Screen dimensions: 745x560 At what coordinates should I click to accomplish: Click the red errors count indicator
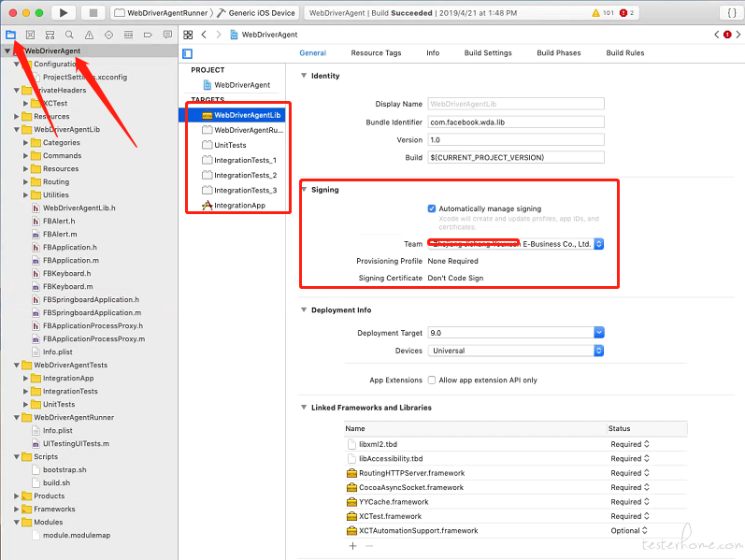click(626, 13)
